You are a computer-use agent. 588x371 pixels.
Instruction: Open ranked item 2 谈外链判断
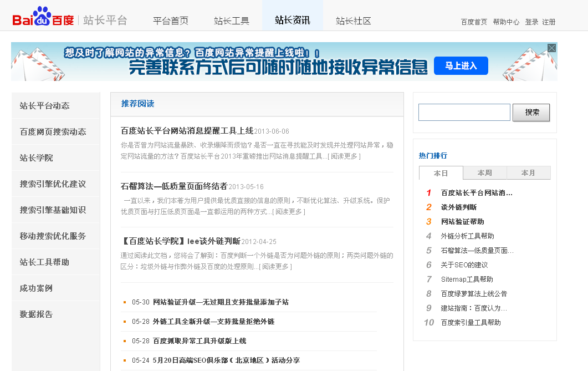459,207
